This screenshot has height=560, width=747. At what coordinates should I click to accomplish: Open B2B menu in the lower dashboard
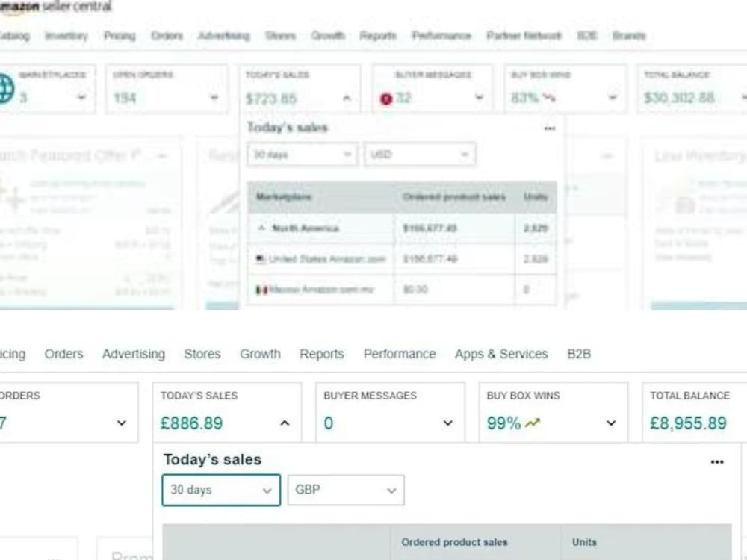click(579, 354)
